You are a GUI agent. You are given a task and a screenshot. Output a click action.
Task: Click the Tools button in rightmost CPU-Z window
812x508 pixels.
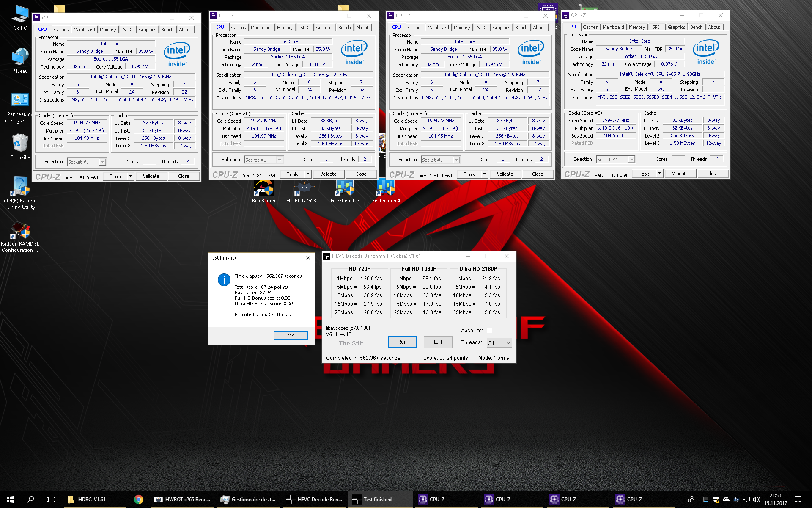click(644, 174)
